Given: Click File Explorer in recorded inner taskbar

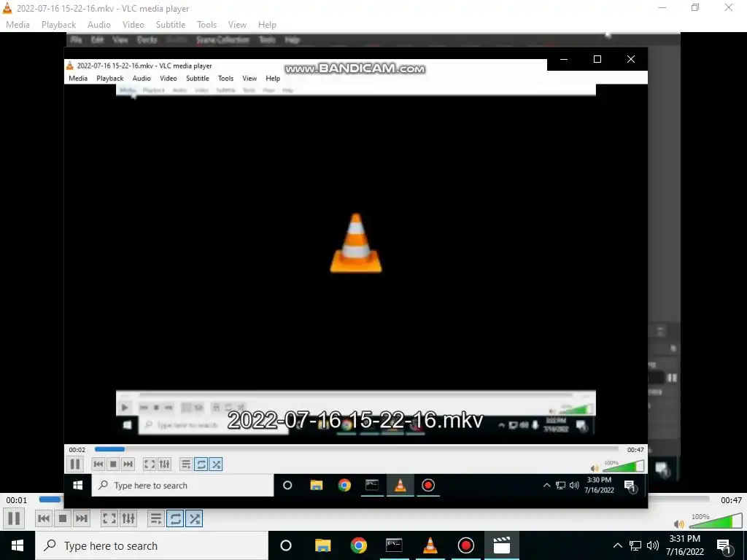Looking at the screenshot, I should click(317, 485).
